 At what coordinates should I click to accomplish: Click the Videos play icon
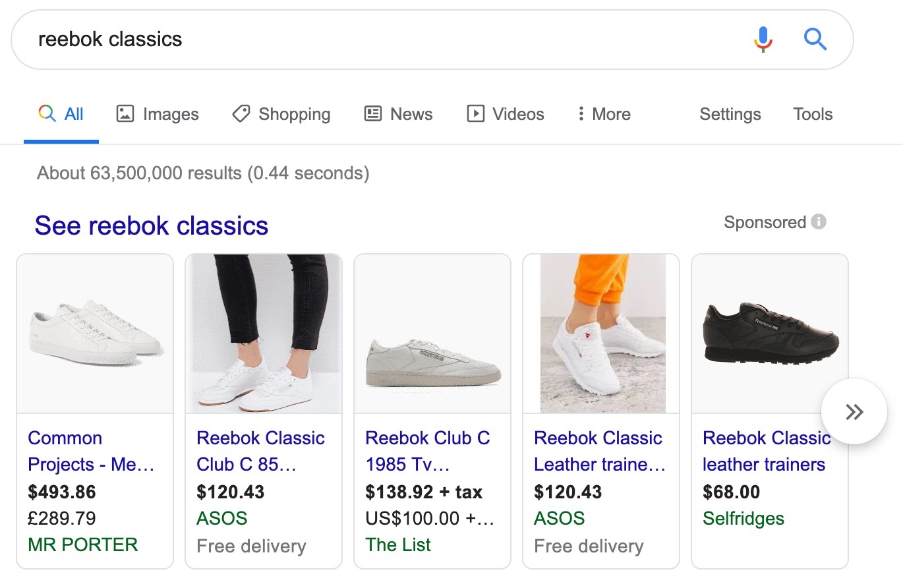point(476,113)
